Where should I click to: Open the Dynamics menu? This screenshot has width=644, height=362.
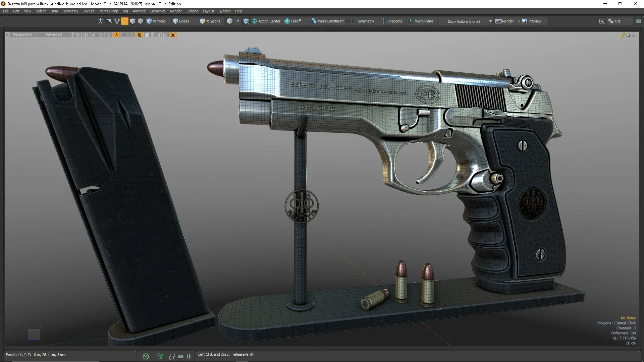158,11
